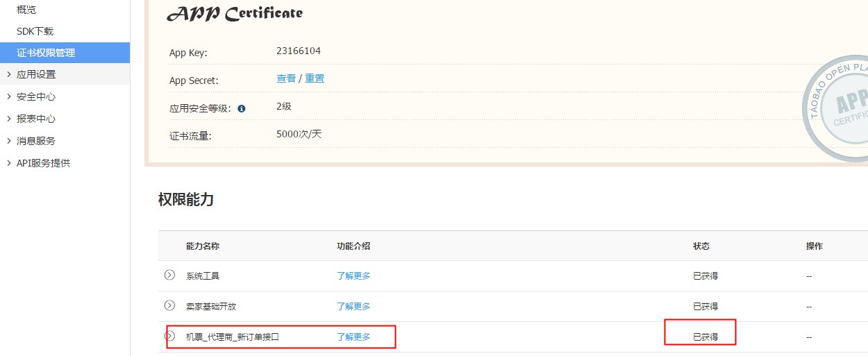Expand the 消息服务 sidebar section

pyautogui.click(x=35, y=141)
